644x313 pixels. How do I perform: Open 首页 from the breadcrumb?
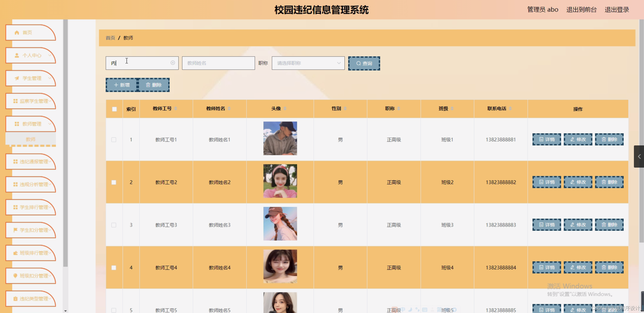pos(110,38)
